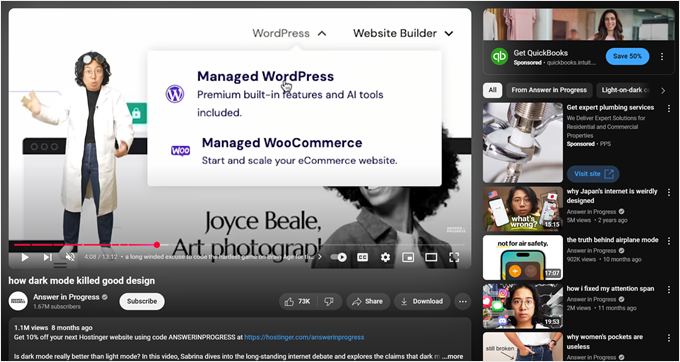Toggle autoplay switch
Viewport: 680px width, 362px height.
(x=339, y=258)
